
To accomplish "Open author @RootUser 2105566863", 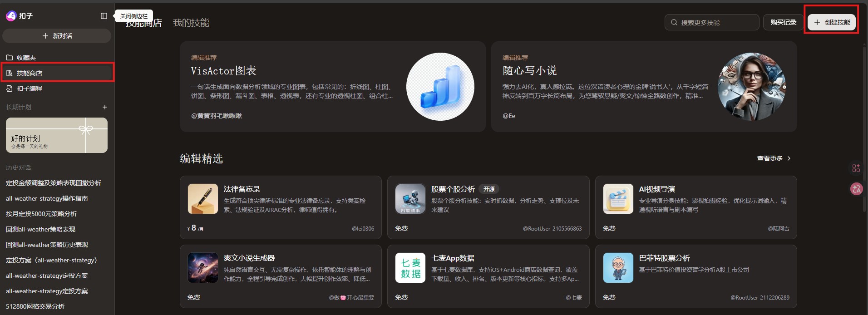I will point(552,229).
